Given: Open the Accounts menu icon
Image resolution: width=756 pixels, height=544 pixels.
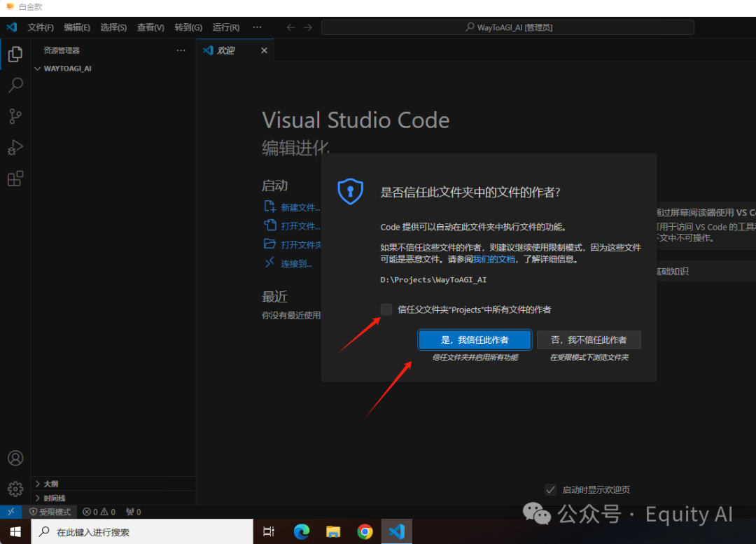Looking at the screenshot, I should [15, 458].
